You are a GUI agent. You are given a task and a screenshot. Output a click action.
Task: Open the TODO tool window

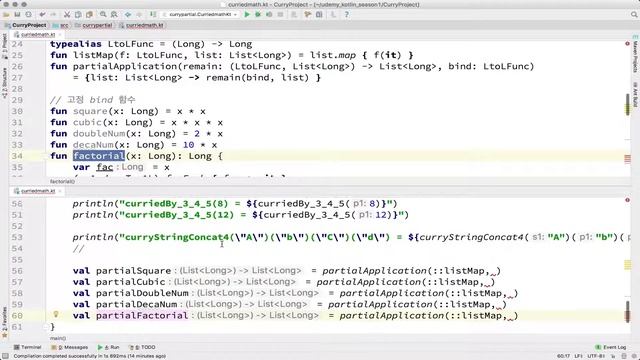pos(142,347)
